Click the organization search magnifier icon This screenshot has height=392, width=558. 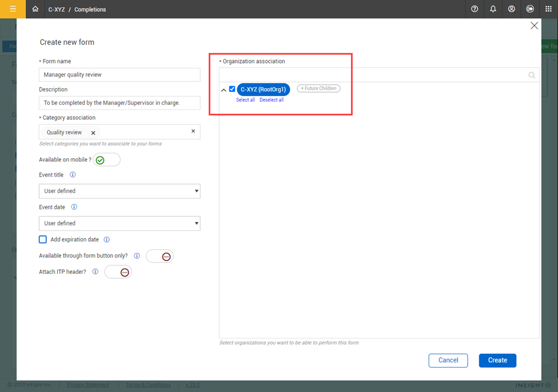(x=532, y=75)
